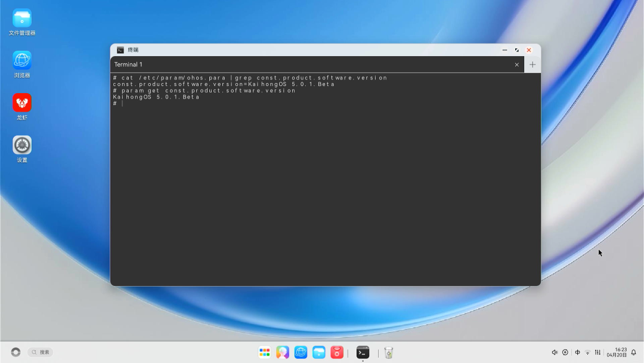The image size is (644, 363).
Task: Open the file manager icon in the dock
Action: click(x=318, y=352)
